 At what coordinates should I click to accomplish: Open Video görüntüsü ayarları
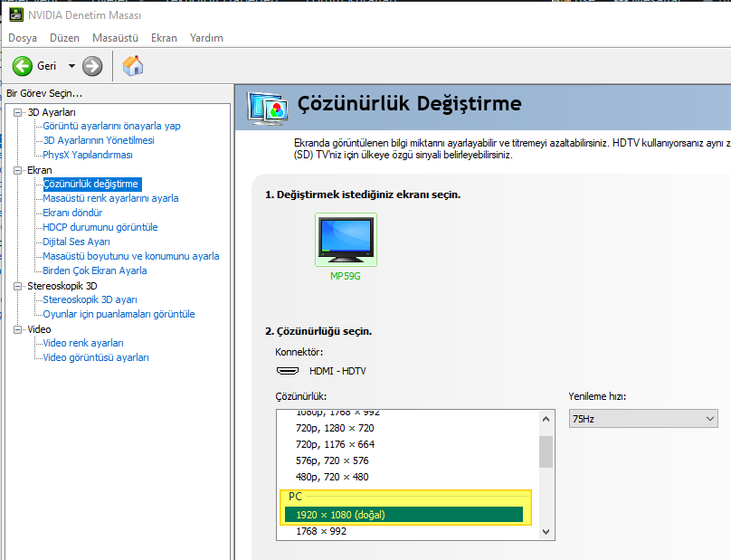coord(96,357)
